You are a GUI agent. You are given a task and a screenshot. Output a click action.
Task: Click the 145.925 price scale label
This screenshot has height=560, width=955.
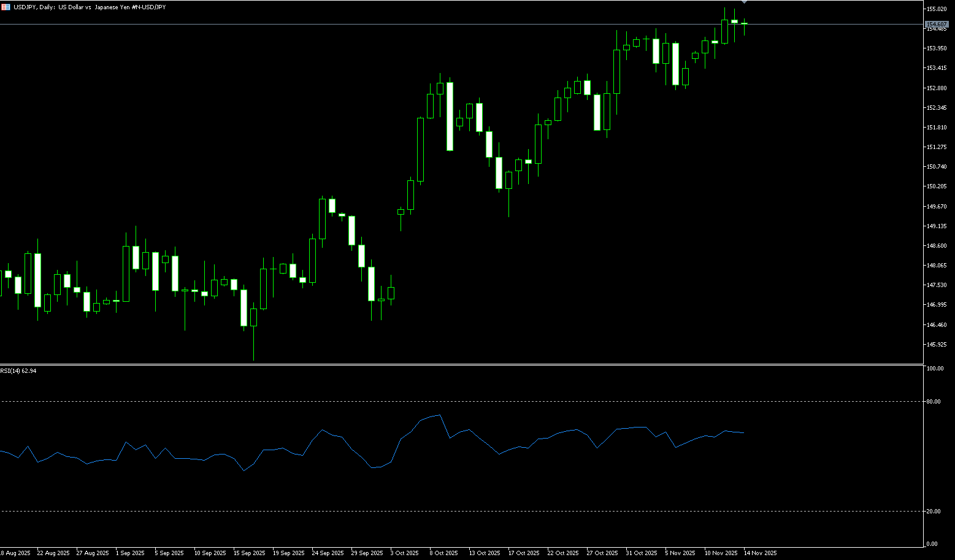click(937, 344)
